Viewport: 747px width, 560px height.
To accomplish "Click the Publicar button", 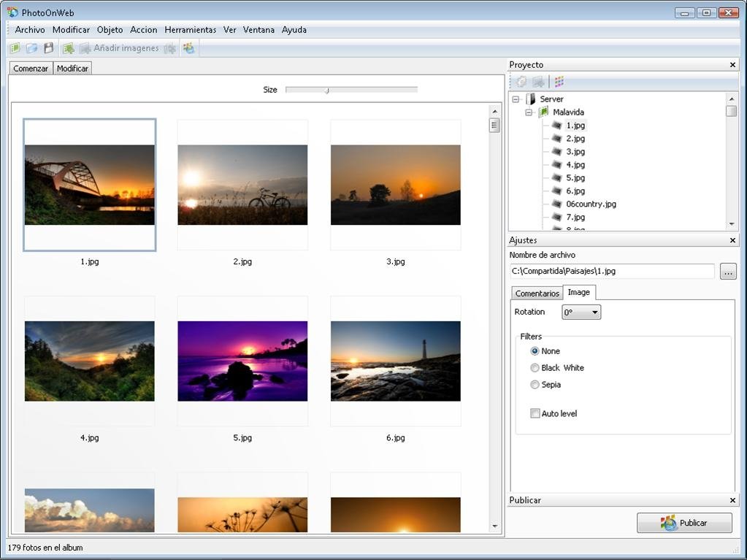I will tap(684, 523).
